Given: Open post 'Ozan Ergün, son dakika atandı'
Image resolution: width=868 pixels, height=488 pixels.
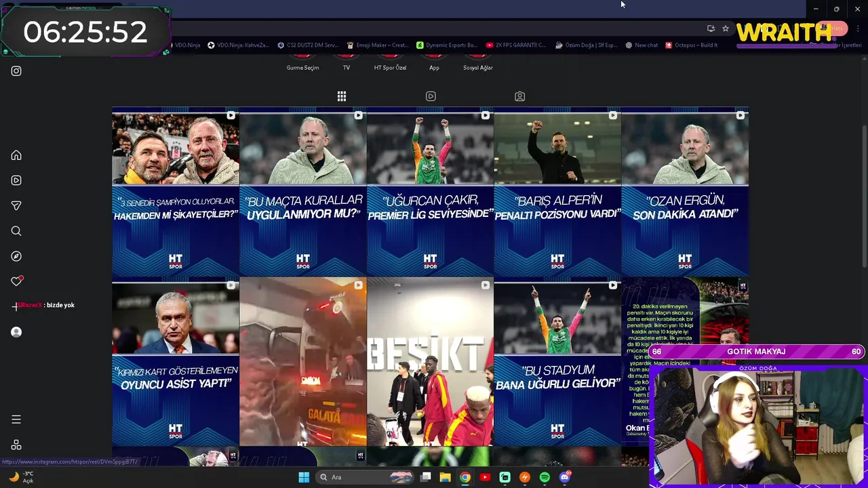Looking at the screenshot, I should coord(685,192).
